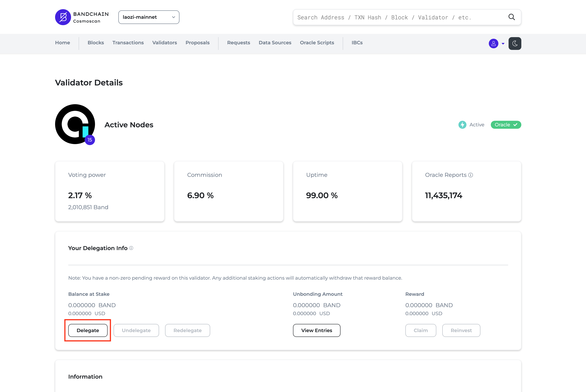Viewport: 586px width, 392px height.
Task: Click the View Entries button
Action: click(x=317, y=330)
